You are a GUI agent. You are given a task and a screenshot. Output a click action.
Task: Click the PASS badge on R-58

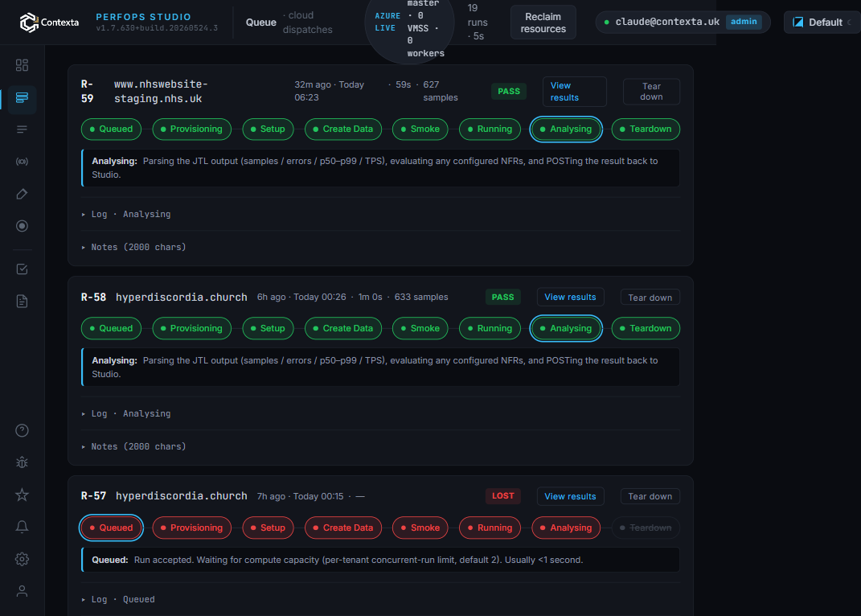[x=503, y=298]
